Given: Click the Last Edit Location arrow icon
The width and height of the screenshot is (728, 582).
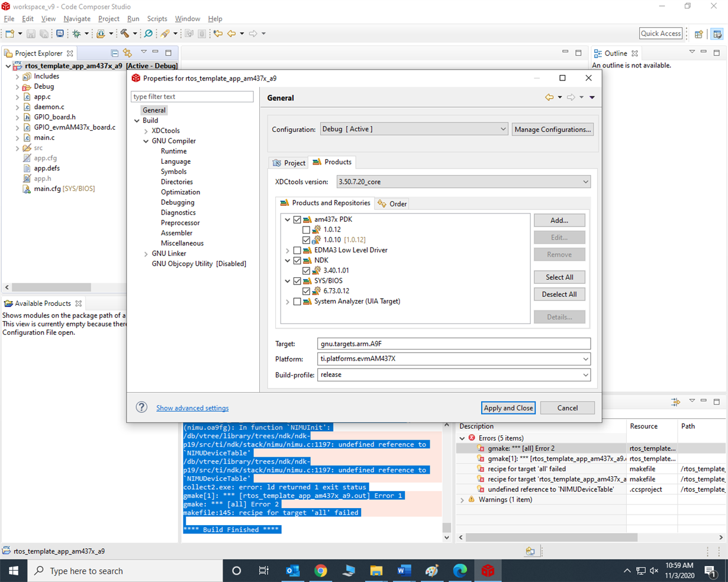Looking at the screenshot, I should [x=218, y=34].
